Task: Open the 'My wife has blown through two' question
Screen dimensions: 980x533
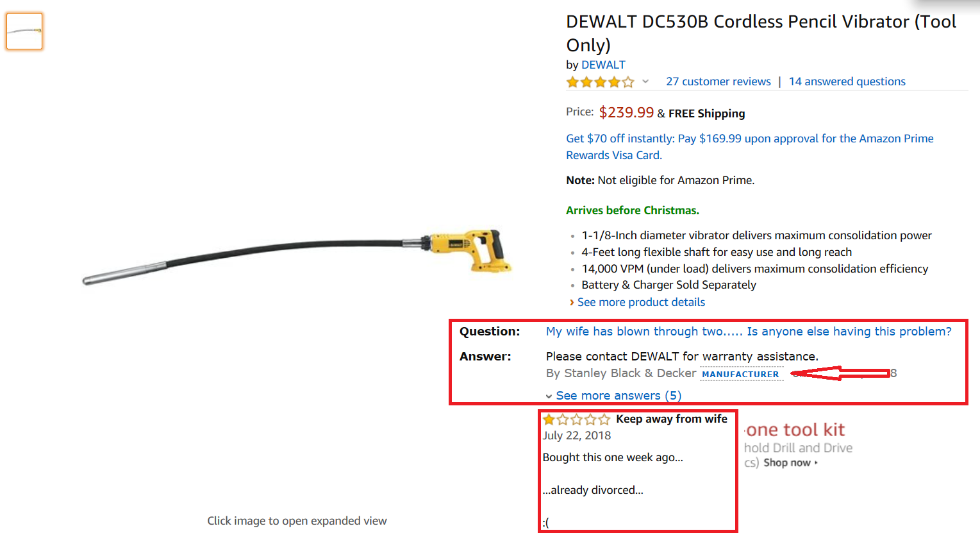Action: 748,332
